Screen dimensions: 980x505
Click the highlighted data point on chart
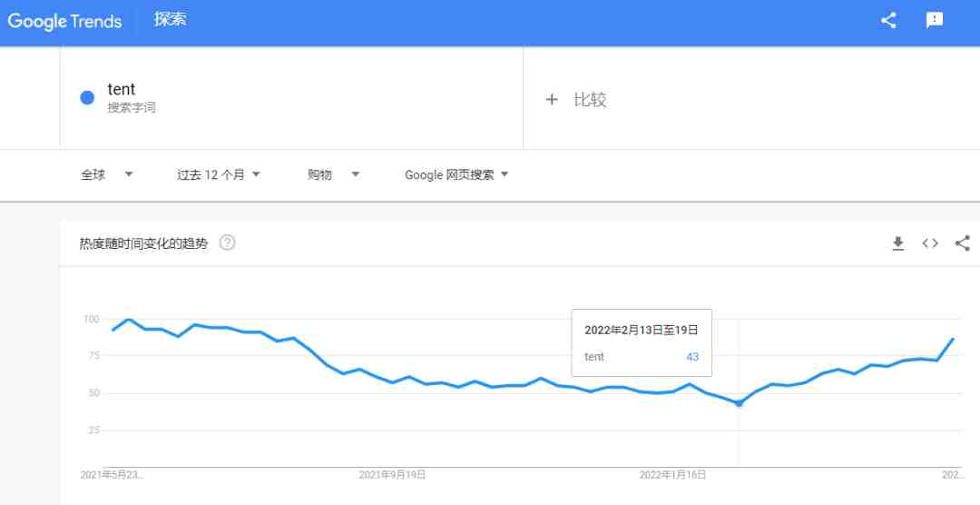click(739, 403)
